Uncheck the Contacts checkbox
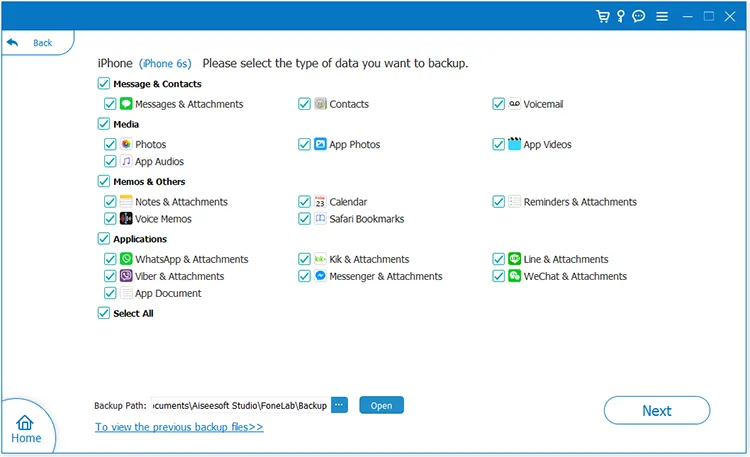 point(304,104)
